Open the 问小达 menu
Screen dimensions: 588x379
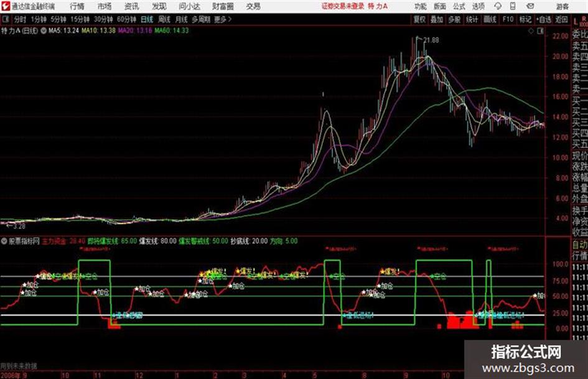pyautogui.click(x=189, y=6)
